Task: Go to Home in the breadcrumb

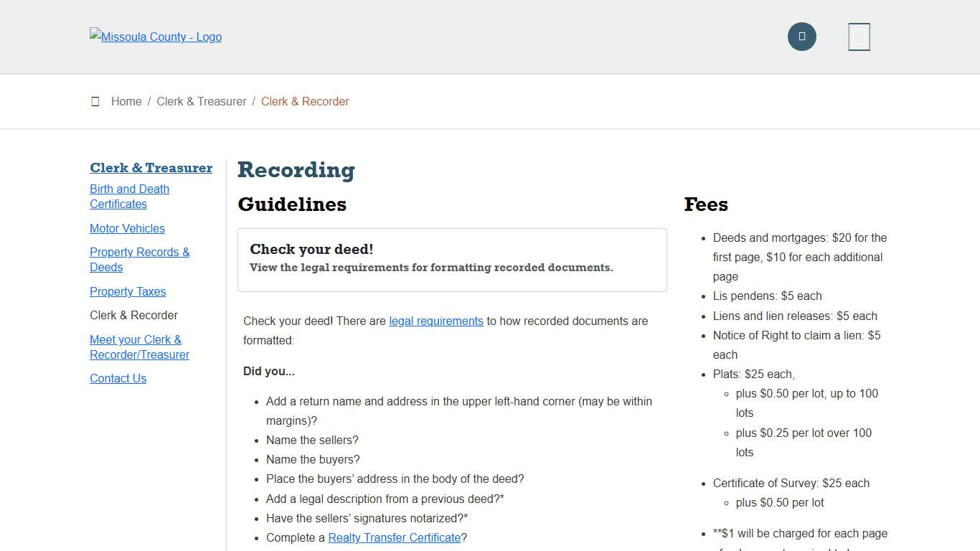Action: [x=126, y=102]
